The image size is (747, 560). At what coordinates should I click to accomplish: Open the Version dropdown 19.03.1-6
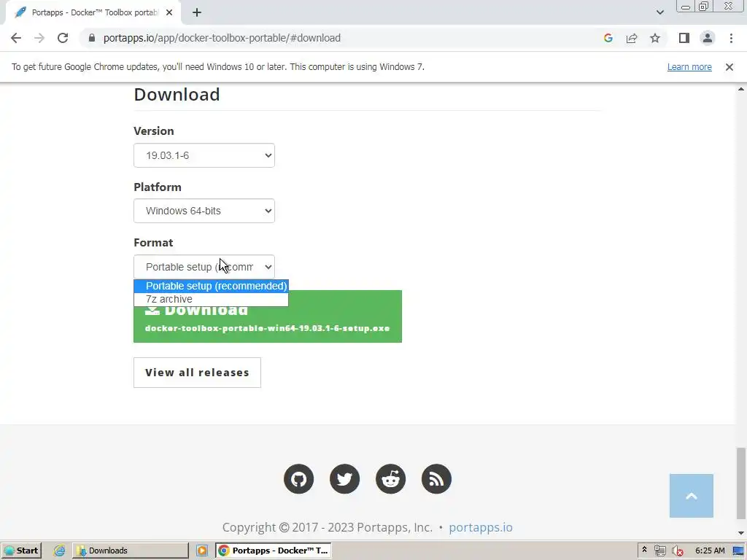click(204, 155)
